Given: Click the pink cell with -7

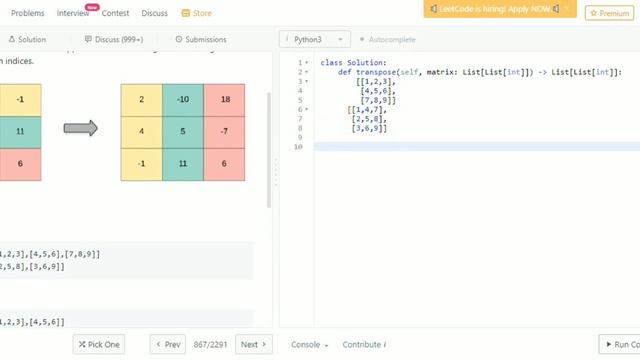Looking at the screenshot, I should pyautogui.click(x=224, y=132).
